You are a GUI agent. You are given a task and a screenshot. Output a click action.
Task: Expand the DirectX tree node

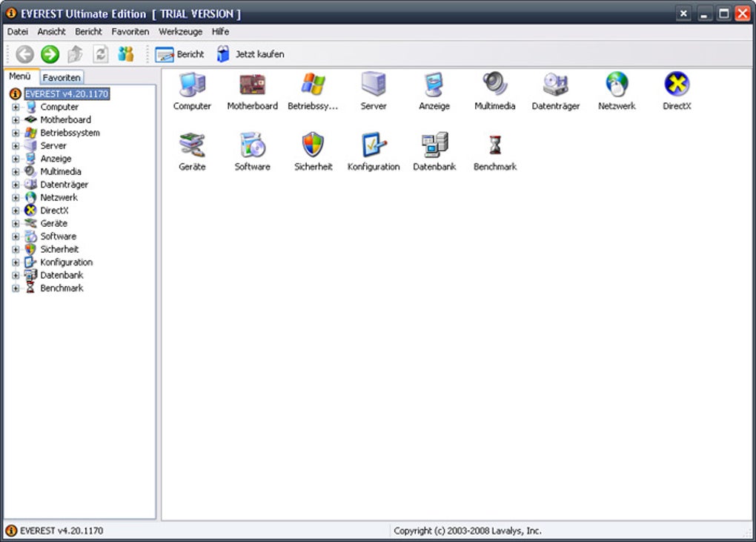16,211
